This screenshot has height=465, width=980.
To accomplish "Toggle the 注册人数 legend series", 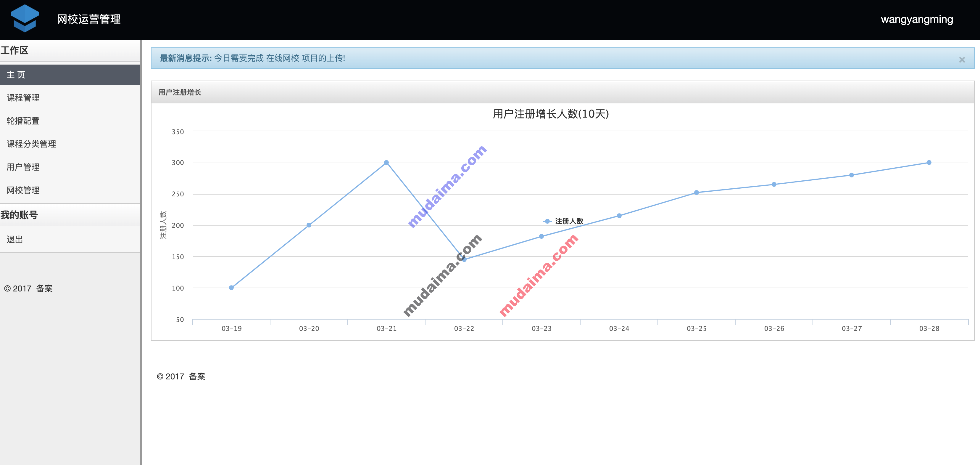I will coord(563,221).
